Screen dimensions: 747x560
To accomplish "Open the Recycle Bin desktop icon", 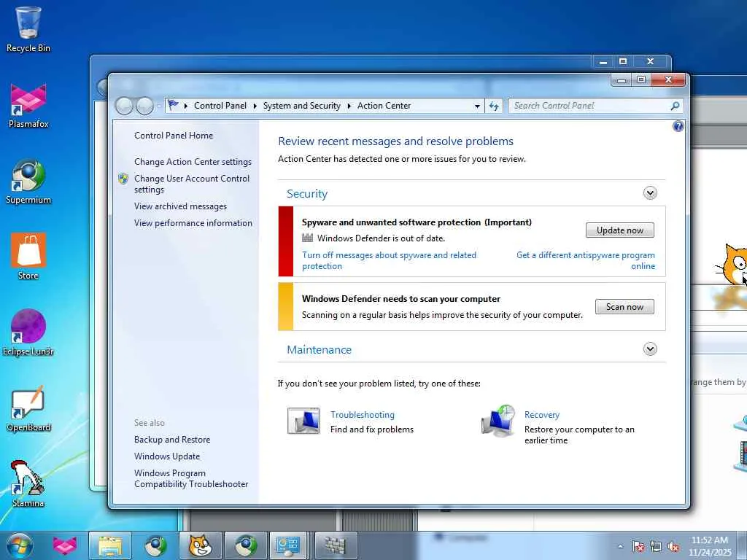I will click(28, 29).
